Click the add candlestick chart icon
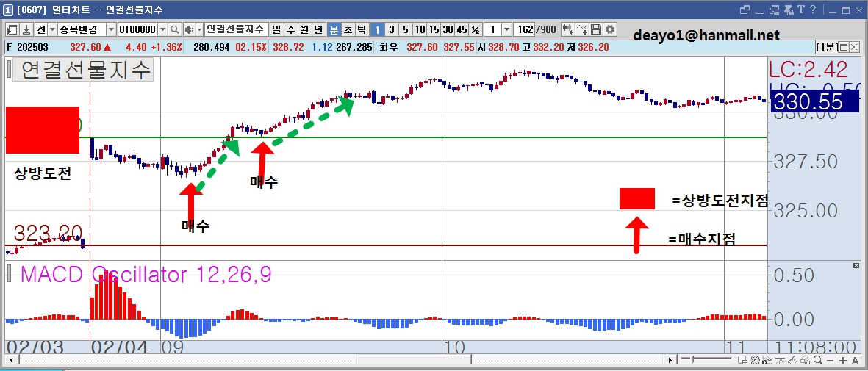Image resolution: width=868 pixels, height=371 pixels. 568,29
